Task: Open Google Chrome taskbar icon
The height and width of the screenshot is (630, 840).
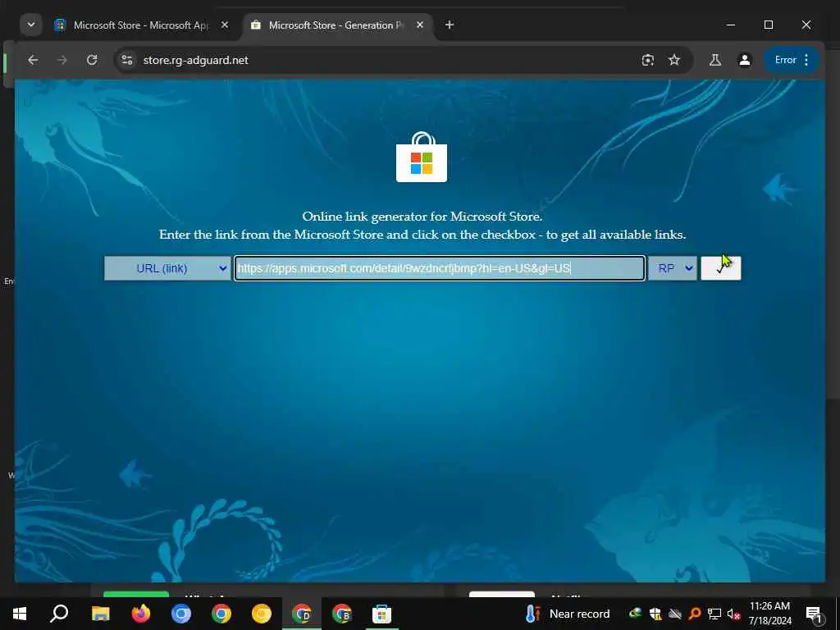Action: [221, 614]
